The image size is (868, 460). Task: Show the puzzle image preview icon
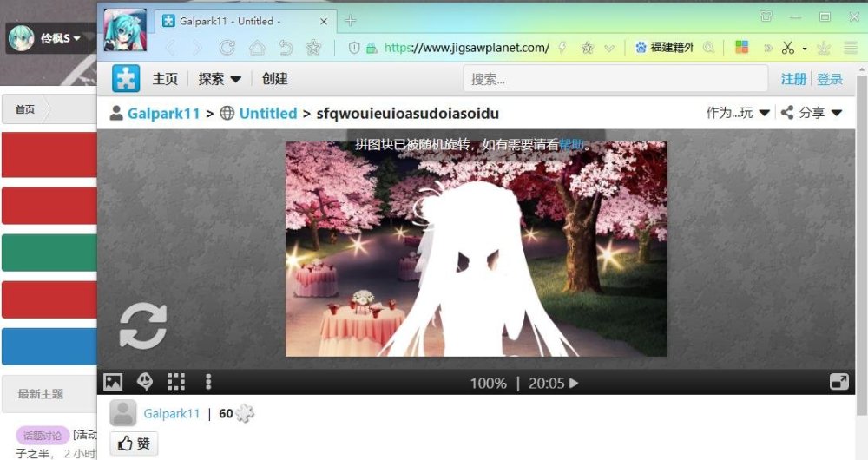pos(113,382)
